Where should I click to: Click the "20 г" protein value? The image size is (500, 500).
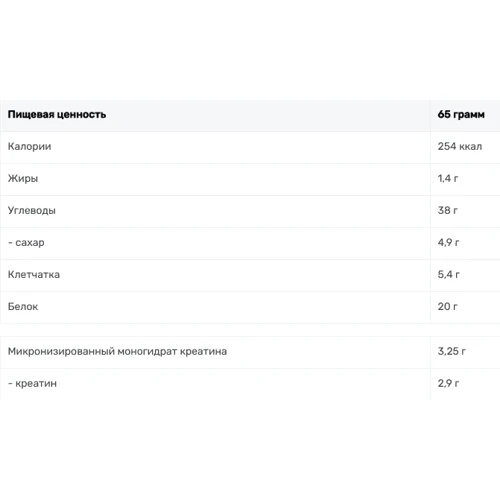(x=448, y=306)
